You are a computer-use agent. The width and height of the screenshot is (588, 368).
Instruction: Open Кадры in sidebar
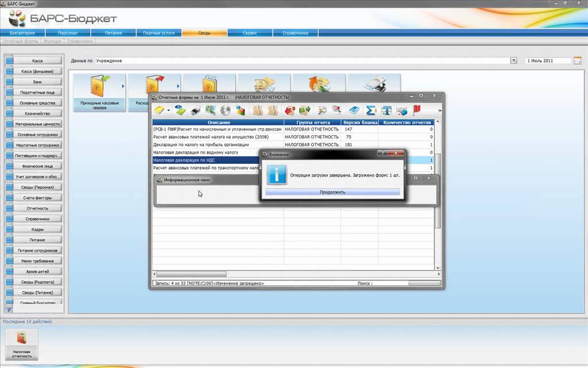tap(34, 229)
